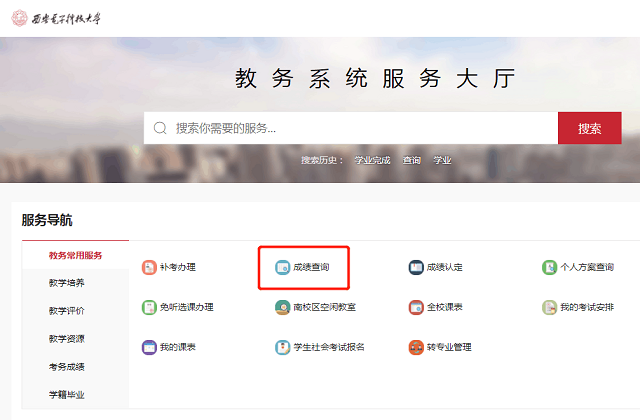
Task: Open the 成绩查询 icon
Action: click(282, 267)
